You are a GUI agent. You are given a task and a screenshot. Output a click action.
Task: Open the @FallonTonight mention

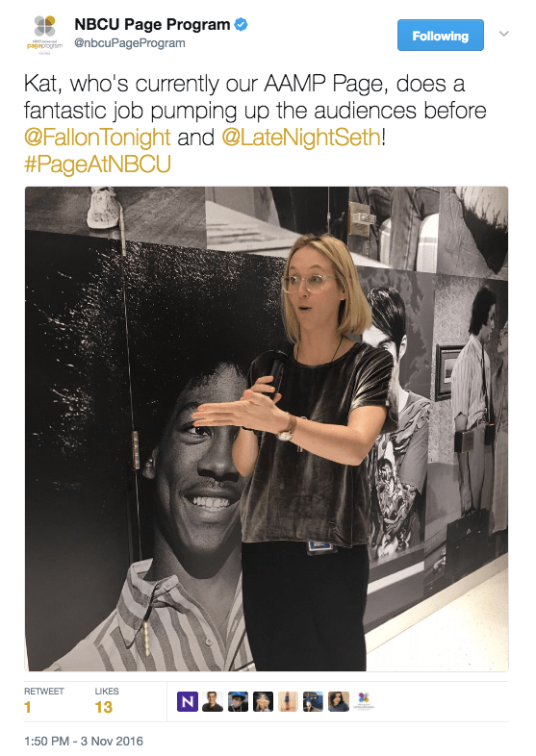(x=97, y=138)
